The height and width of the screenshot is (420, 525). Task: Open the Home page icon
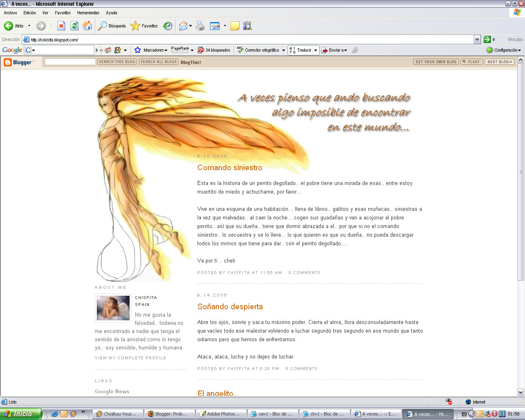click(x=87, y=26)
